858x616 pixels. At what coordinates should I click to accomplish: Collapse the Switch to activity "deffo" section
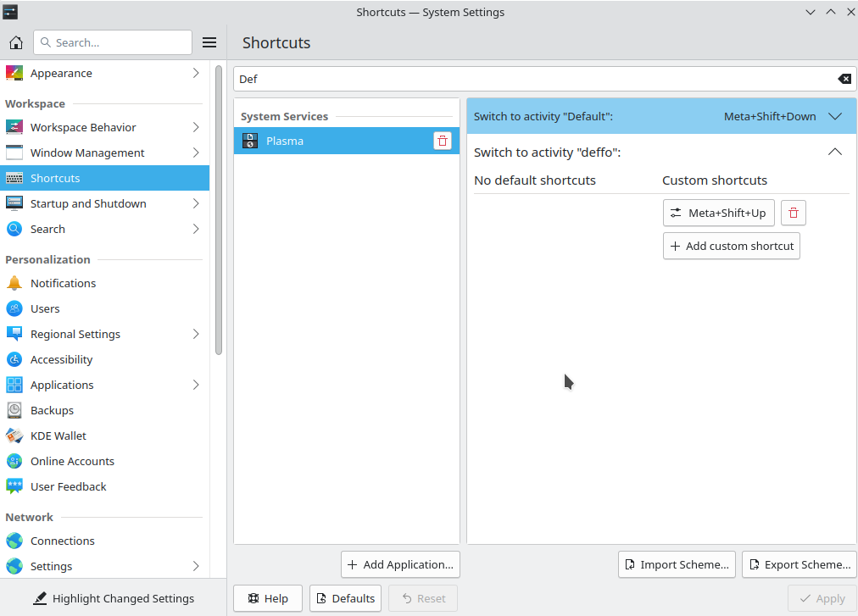point(834,153)
